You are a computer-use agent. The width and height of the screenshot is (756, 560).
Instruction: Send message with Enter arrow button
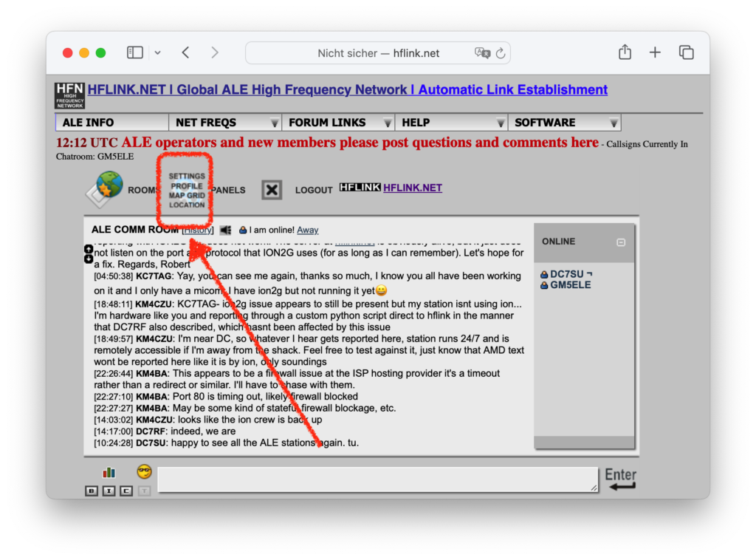point(620,479)
